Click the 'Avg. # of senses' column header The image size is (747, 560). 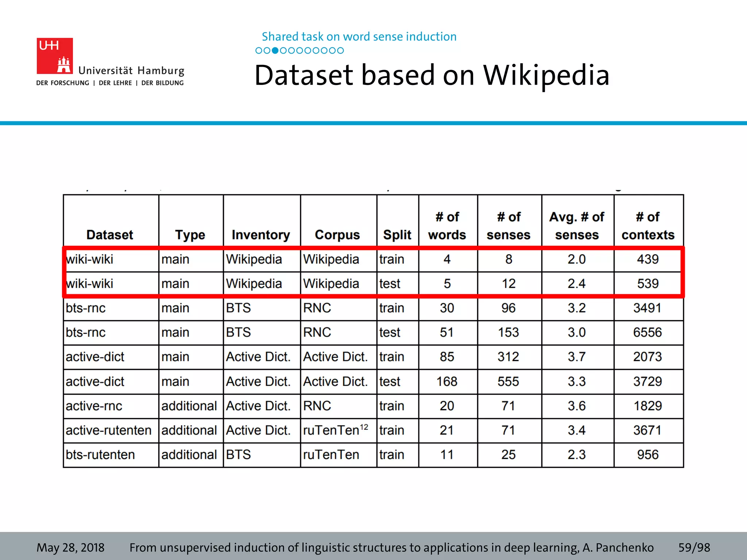pyautogui.click(x=577, y=226)
